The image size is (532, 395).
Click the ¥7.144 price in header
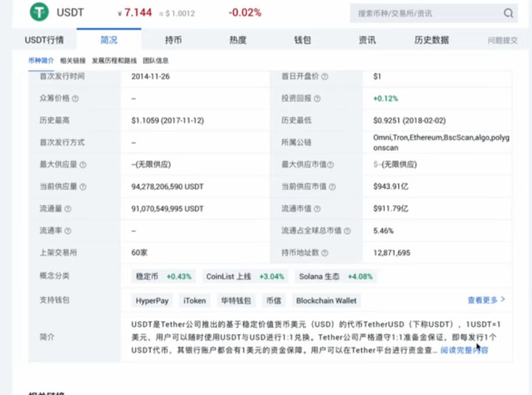pyautogui.click(x=135, y=13)
